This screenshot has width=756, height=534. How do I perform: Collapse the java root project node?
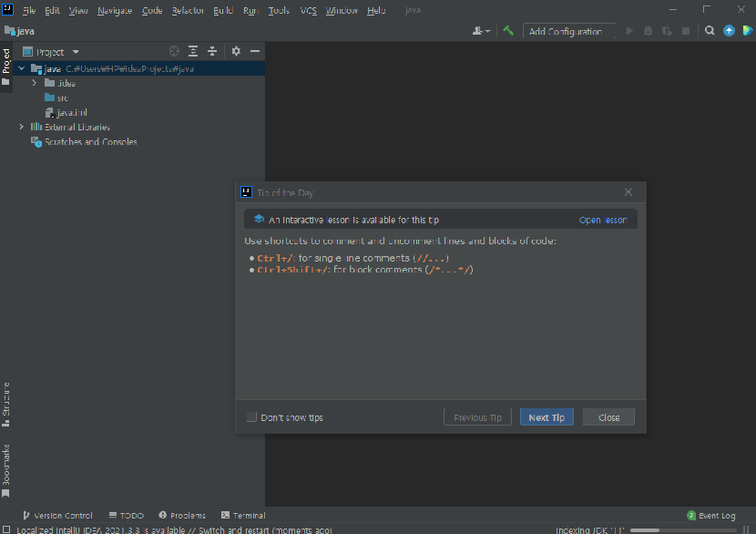21,68
